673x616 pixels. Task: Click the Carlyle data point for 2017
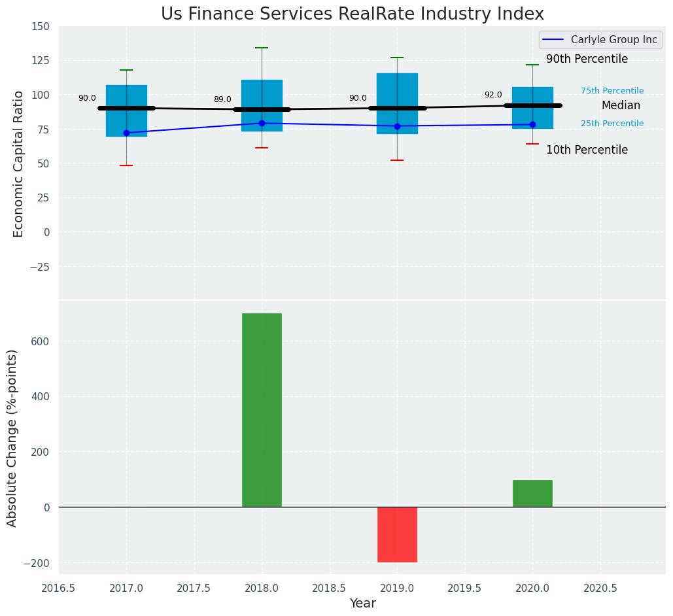[x=126, y=133]
